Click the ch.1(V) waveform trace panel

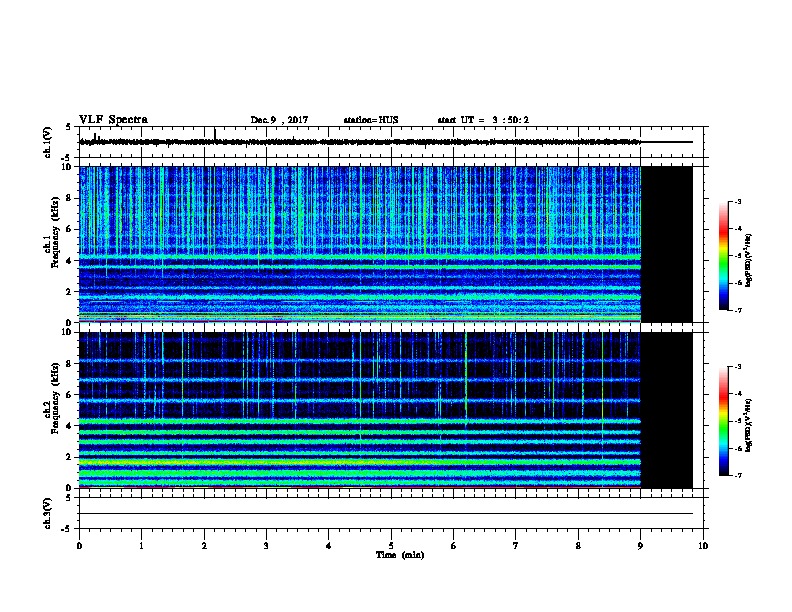391,142
